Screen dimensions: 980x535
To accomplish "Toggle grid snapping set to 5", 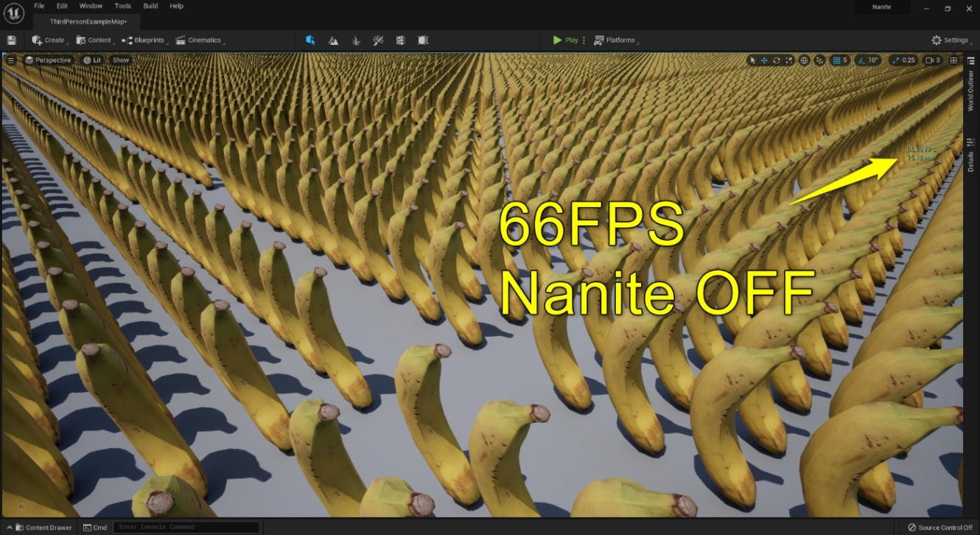I will (839, 60).
